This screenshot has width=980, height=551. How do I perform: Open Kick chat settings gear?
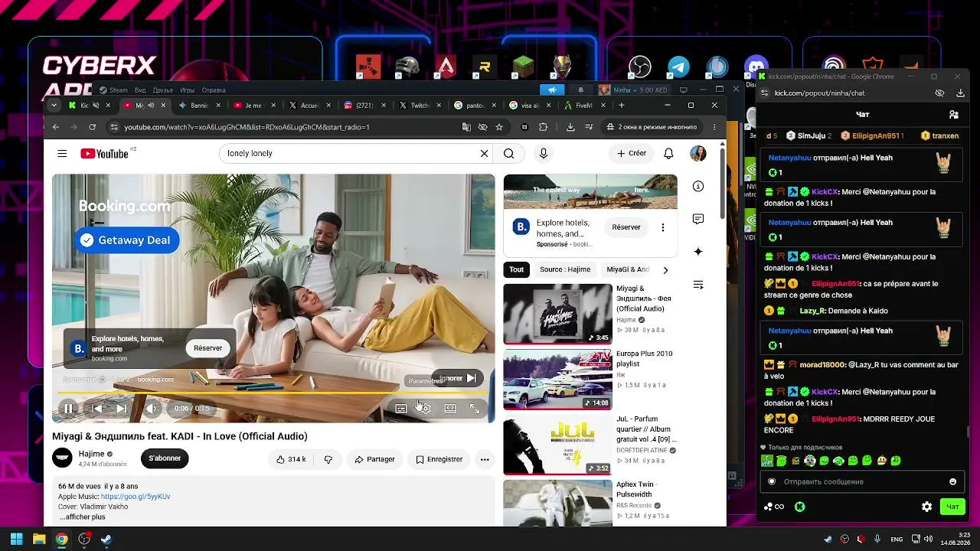pos(926,507)
